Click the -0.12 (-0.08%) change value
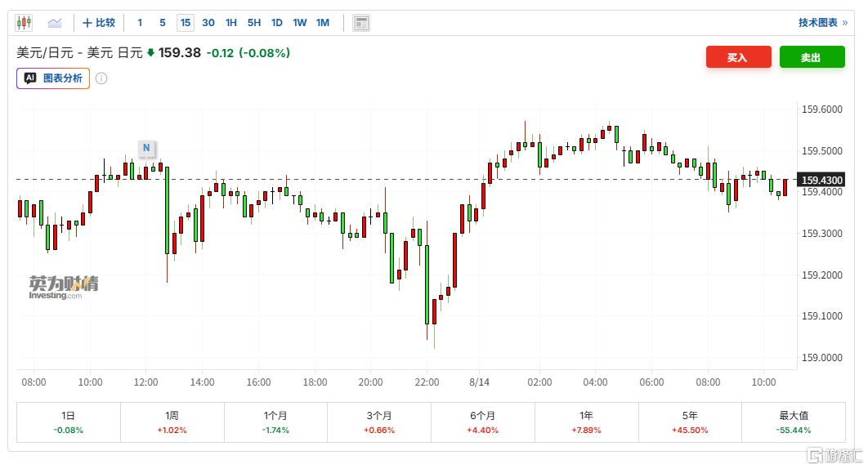The image size is (868, 469). 248,53
